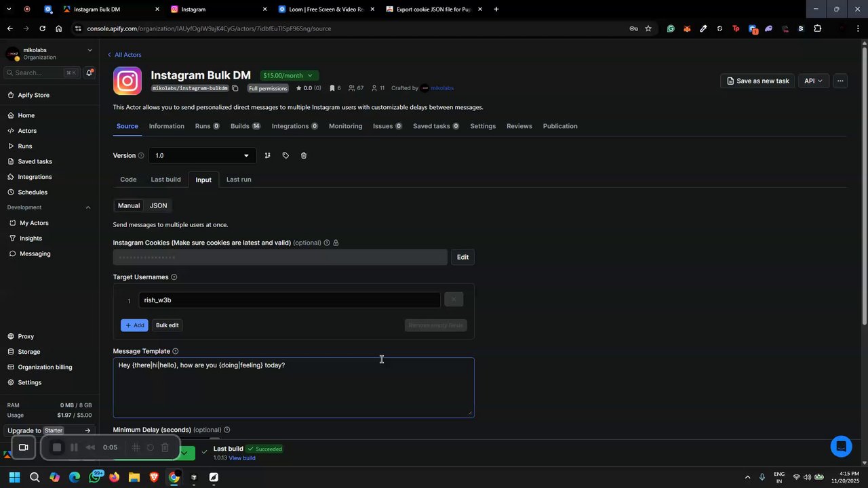Open the Grammarly extension icon
Image resolution: width=868 pixels, height=488 pixels.
(x=671, y=28)
